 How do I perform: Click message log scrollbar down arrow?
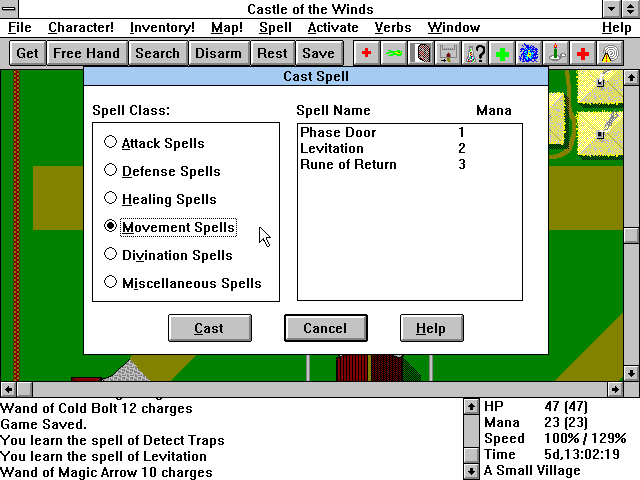coord(471,471)
